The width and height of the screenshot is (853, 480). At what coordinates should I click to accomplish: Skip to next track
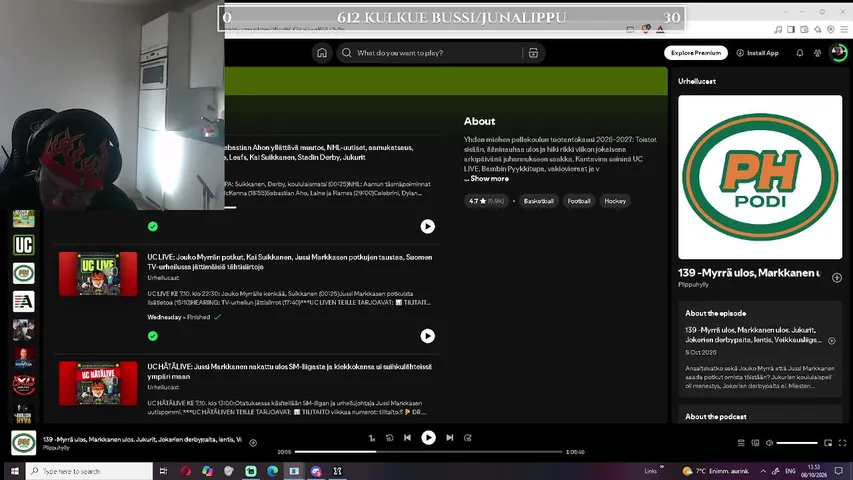(x=449, y=438)
